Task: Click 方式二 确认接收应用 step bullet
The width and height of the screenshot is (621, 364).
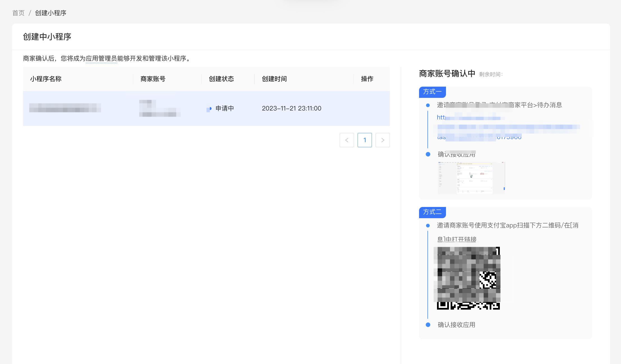Action: 428,325
